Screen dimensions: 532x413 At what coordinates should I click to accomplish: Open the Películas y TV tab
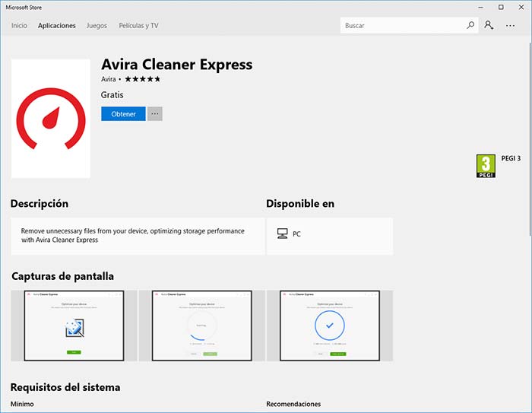[x=138, y=25]
